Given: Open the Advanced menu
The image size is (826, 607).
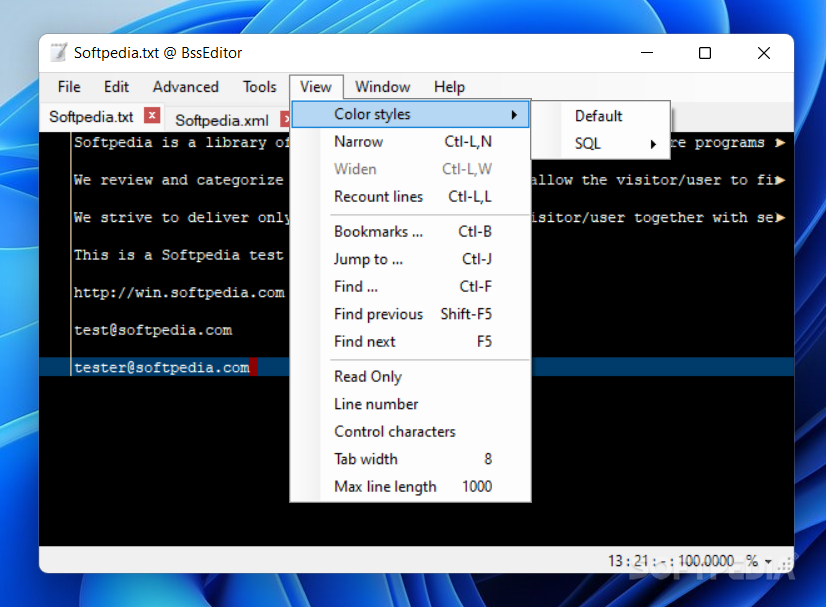Looking at the screenshot, I should click(185, 86).
